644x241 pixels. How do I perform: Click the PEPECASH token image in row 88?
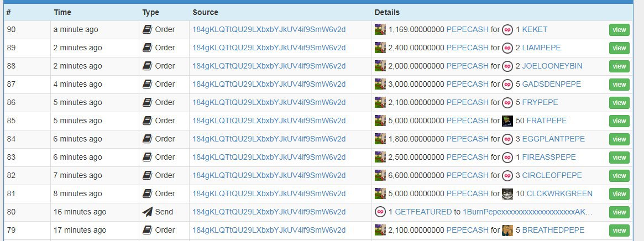click(380, 66)
